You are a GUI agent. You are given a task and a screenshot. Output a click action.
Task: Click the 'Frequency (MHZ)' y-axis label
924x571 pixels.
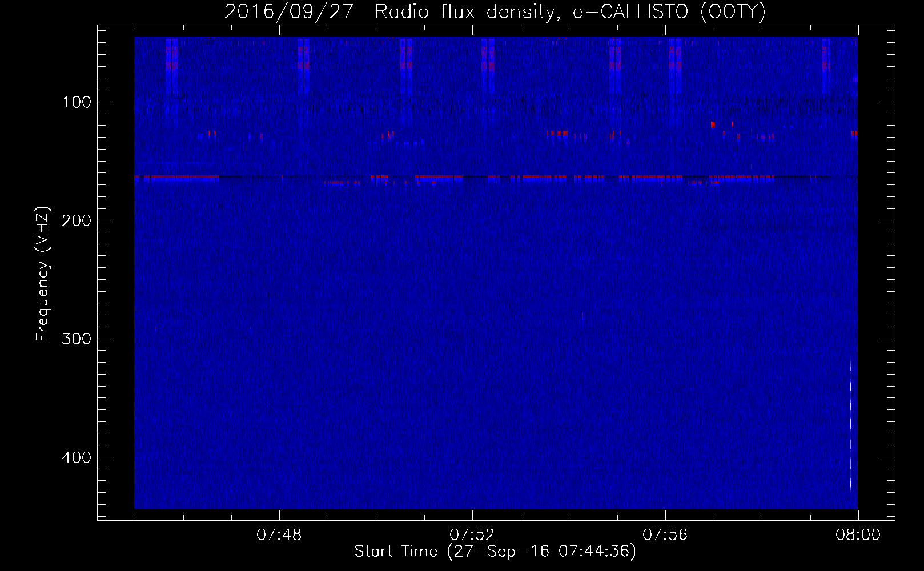click(43, 274)
